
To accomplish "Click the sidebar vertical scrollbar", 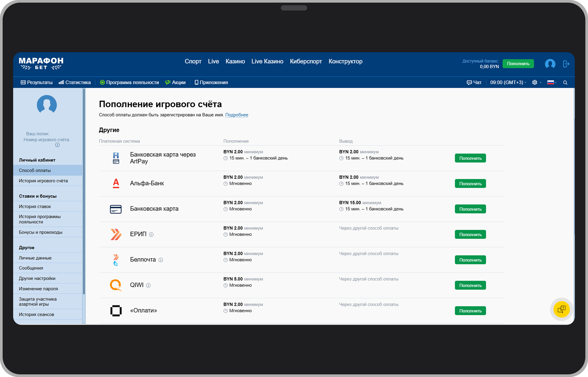I will coord(84,191).
